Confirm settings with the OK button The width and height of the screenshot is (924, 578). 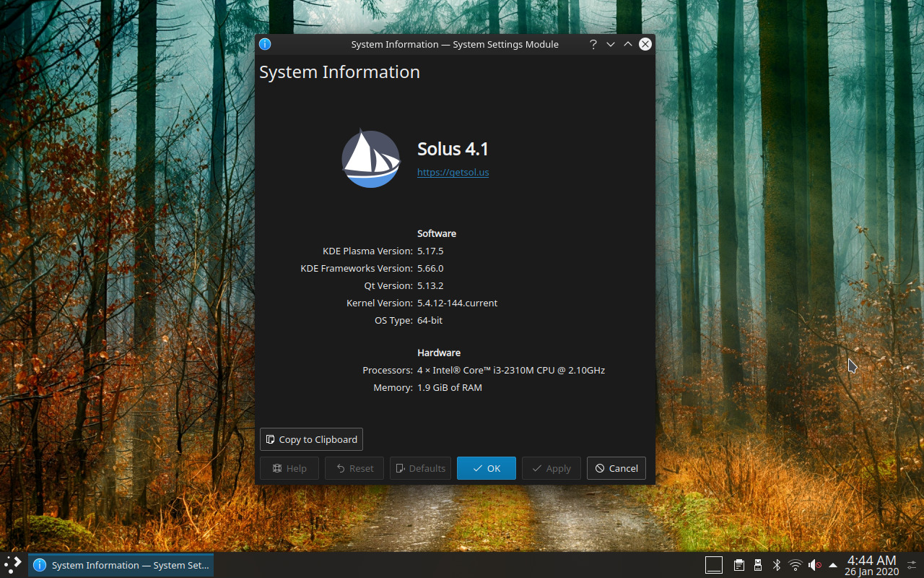486,468
